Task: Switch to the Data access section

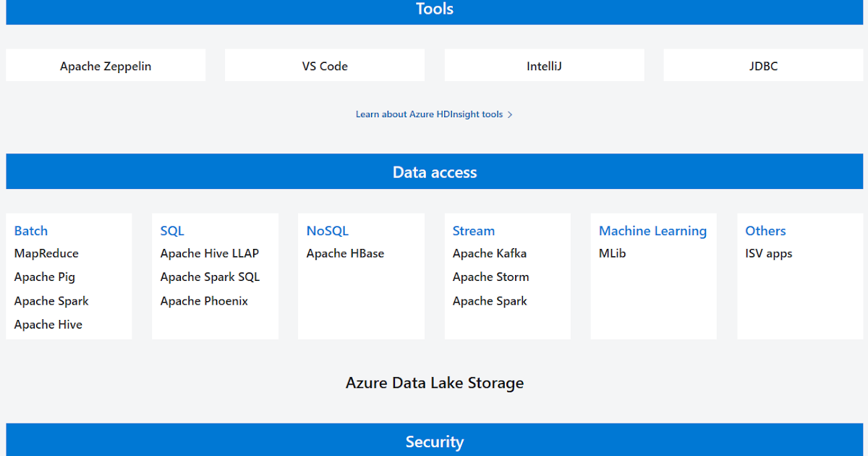Action: (x=434, y=172)
